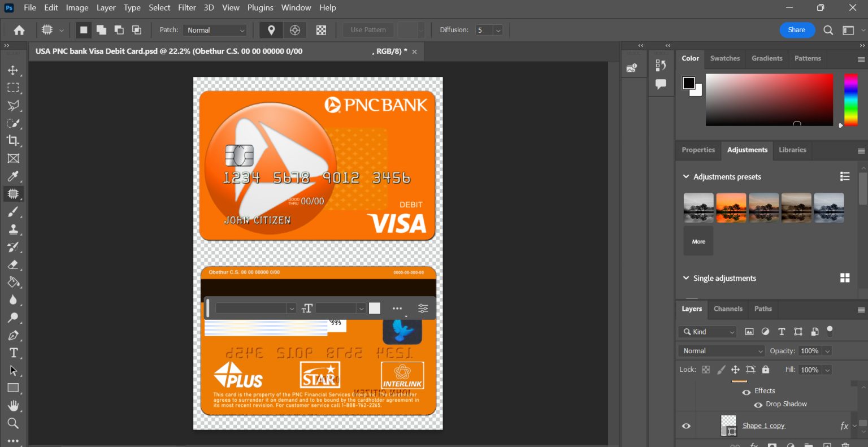Select the Brush tool

13,211
